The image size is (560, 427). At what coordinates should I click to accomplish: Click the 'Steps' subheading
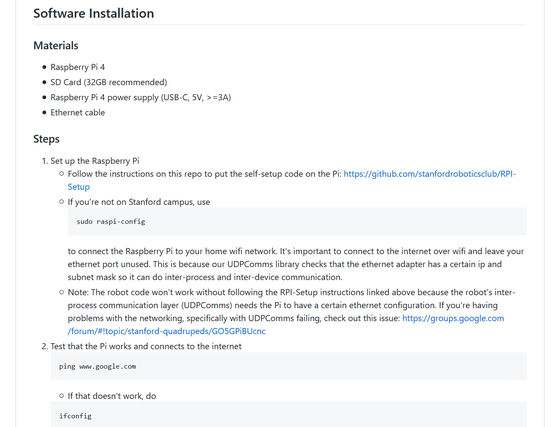point(46,139)
